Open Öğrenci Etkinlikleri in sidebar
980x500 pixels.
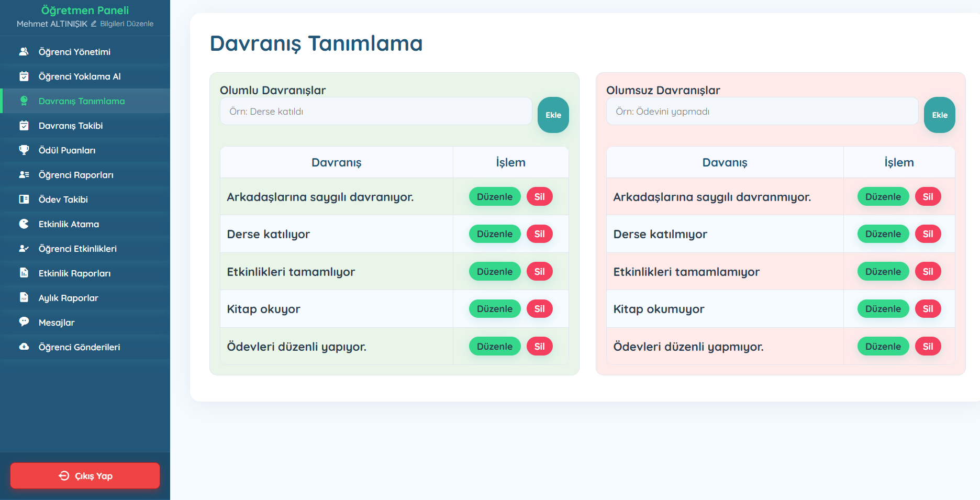[77, 249]
